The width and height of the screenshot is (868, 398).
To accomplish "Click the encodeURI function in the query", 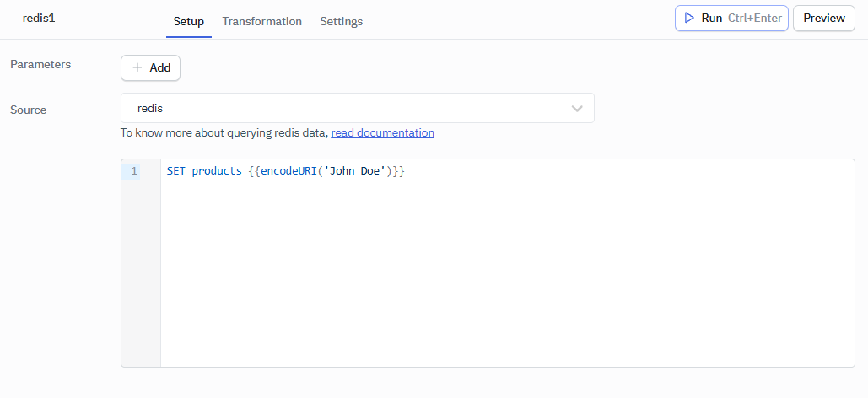I will (288, 171).
